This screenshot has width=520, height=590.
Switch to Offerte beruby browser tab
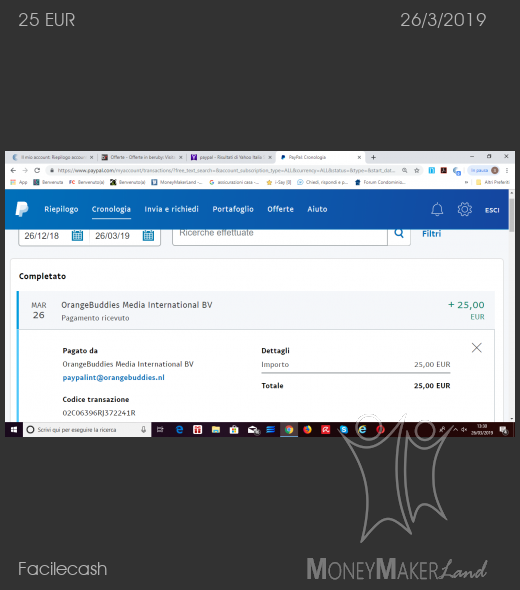[x=142, y=157]
